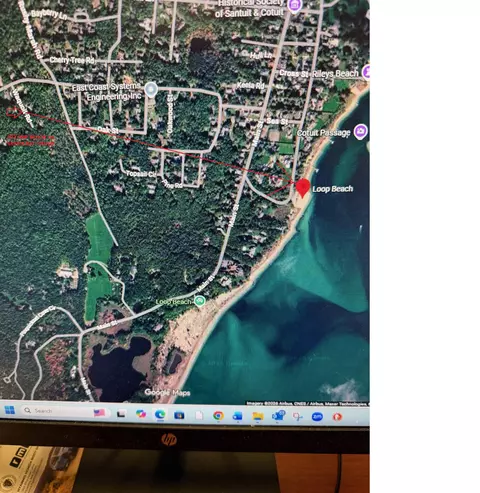Viewport: 480px width, 493px height.
Task: Open File Explorer folder icon in taskbar
Action: [258, 416]
